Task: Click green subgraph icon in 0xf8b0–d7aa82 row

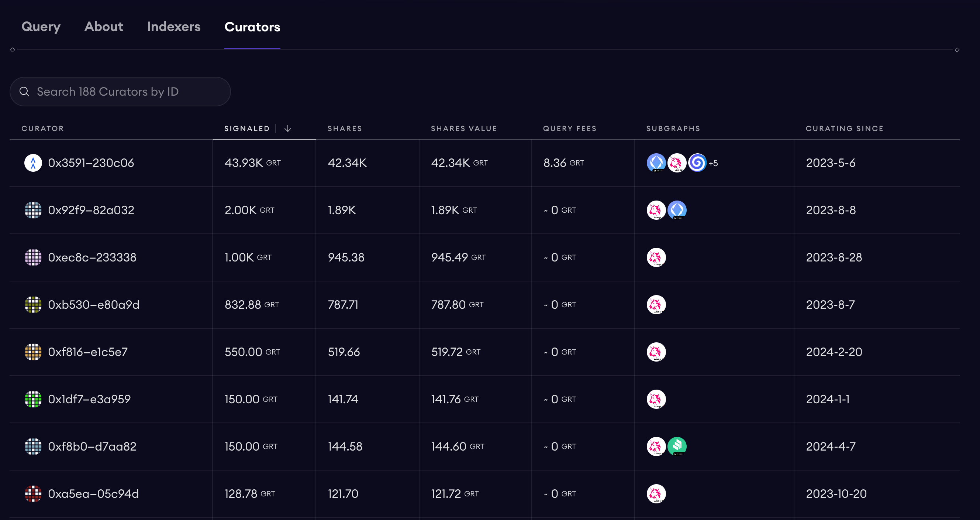Action: [677, 446]
